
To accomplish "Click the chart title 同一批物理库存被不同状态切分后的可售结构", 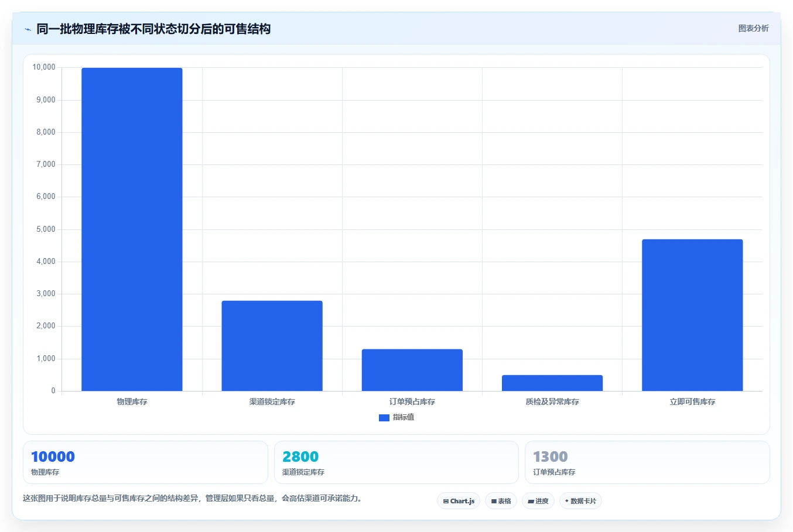I will (153, 29).
